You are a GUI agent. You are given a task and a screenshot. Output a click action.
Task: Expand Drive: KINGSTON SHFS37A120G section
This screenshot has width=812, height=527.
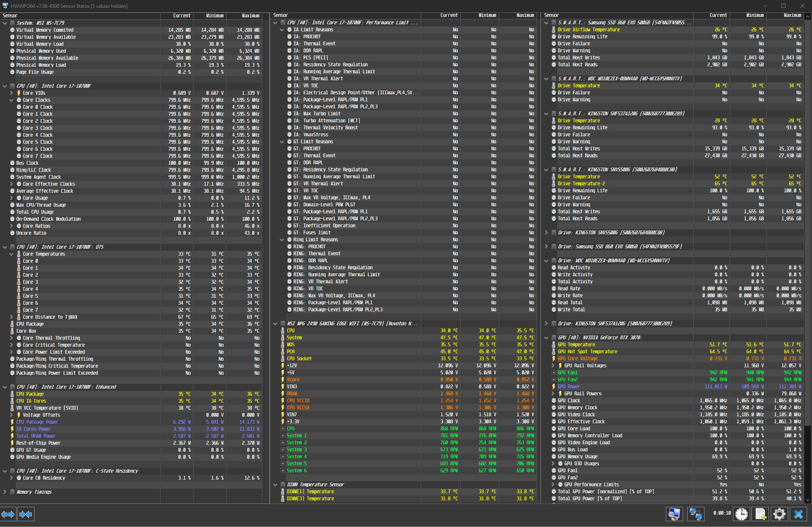[x=546, y=324]
